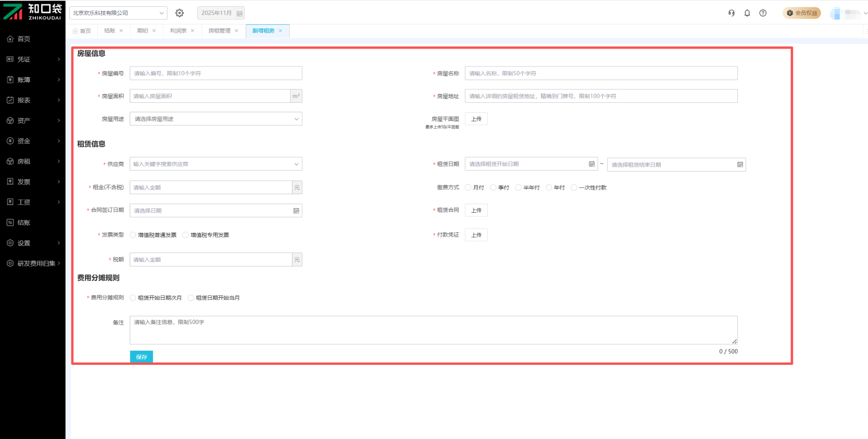Click the settings gear icon beside company name

tap(179, 13)
